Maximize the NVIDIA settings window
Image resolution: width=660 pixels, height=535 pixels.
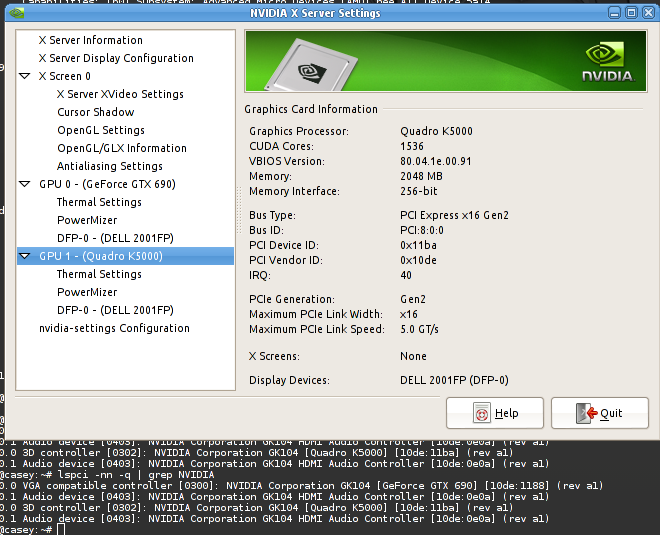[x=631, y=13]
